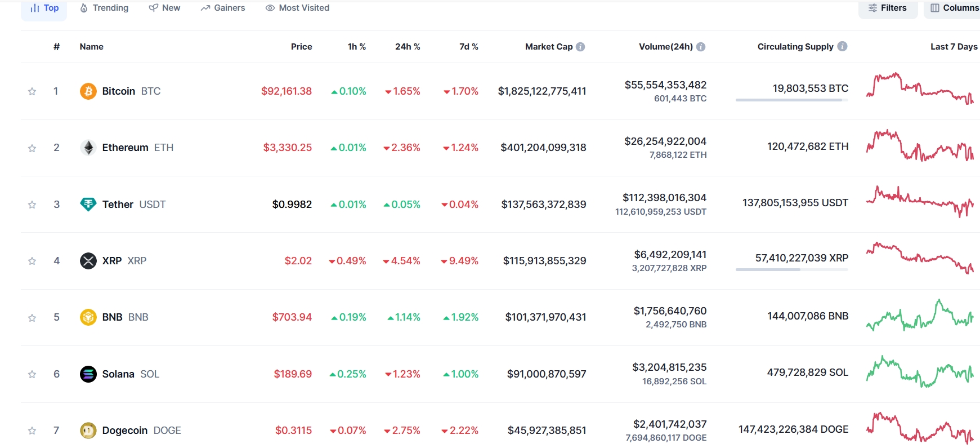Viewport: 980px width, 448px height.
Task: Click Bitcoin volume $55,554,353,482
Action: coord(665,85)
